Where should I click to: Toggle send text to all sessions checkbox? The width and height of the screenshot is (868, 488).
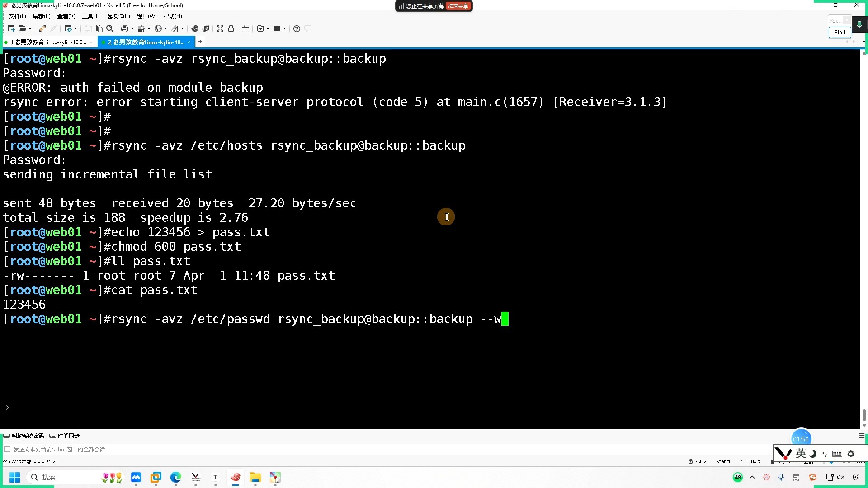click(x=7, y=449)
